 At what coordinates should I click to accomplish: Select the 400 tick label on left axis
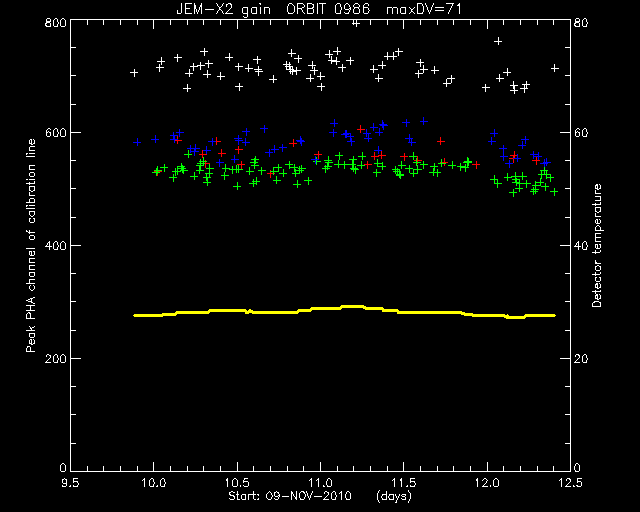point(56,246)
